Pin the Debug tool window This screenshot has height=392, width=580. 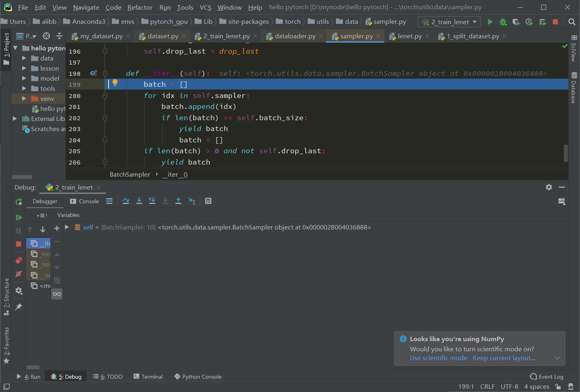pyautogui.click(x=19, y=307)
